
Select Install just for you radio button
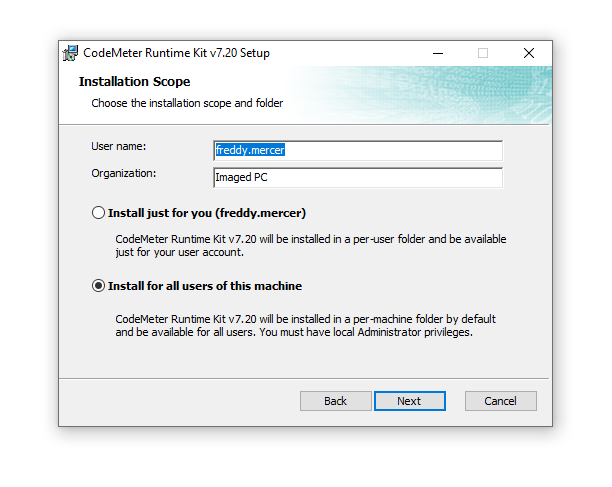tap(98, 213)
